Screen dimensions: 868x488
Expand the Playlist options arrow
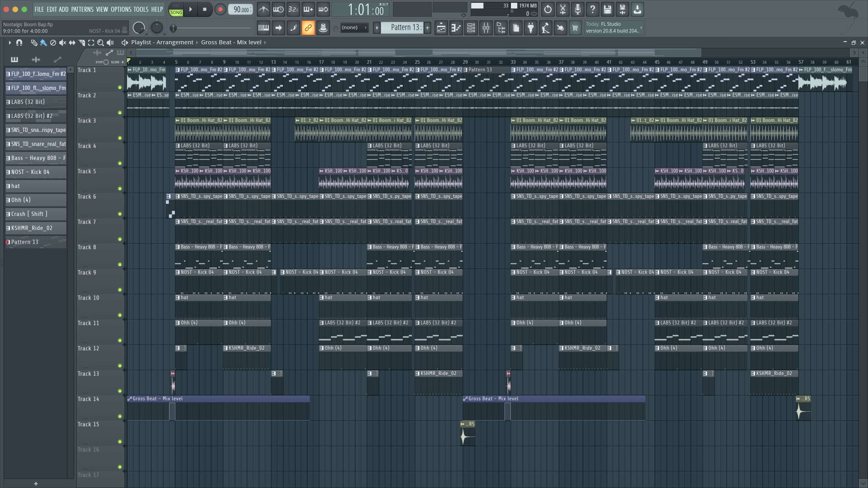click(9, 42)
